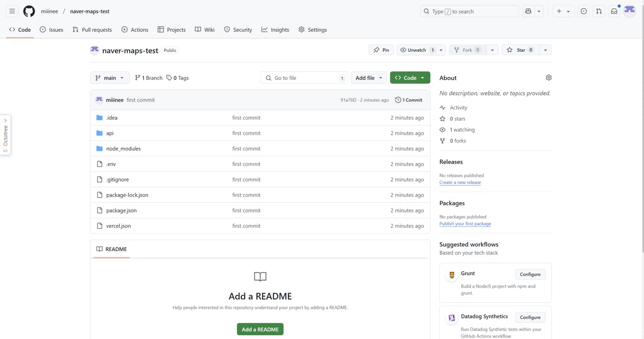Image resolution: width=644 pixels, height=339 pixels.
Task: Open the 1 Commit history link
Action: 409,100
